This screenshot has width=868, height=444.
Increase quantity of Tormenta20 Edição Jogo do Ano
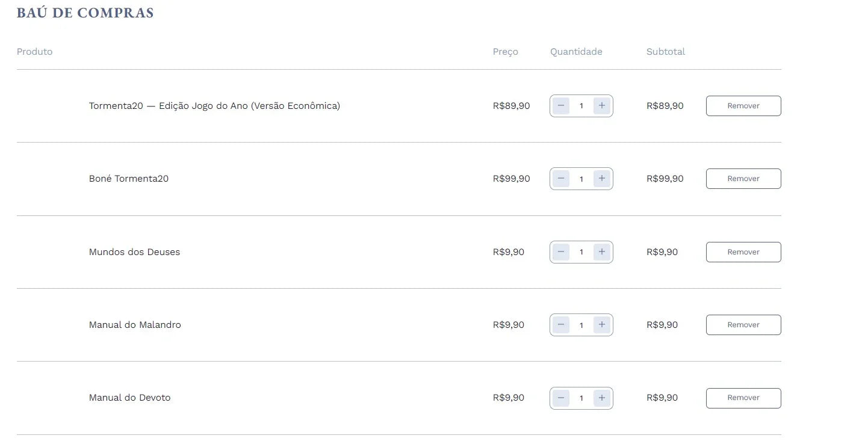[x=601, y=106]
